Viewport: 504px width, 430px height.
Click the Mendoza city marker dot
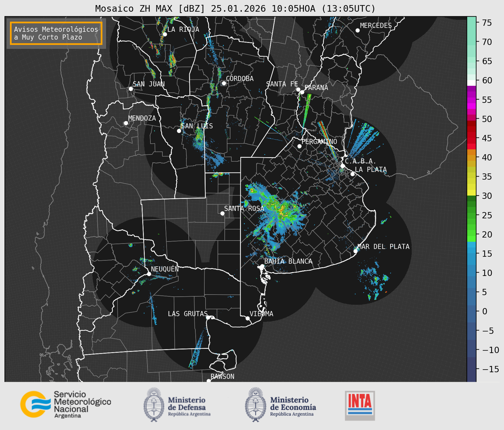126,123
